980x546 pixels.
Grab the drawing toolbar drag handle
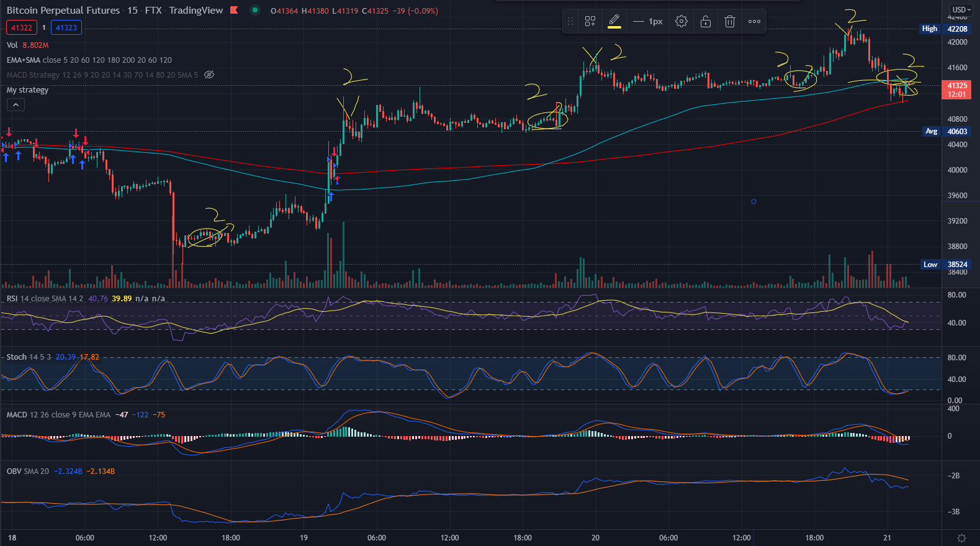coord(570,22)
